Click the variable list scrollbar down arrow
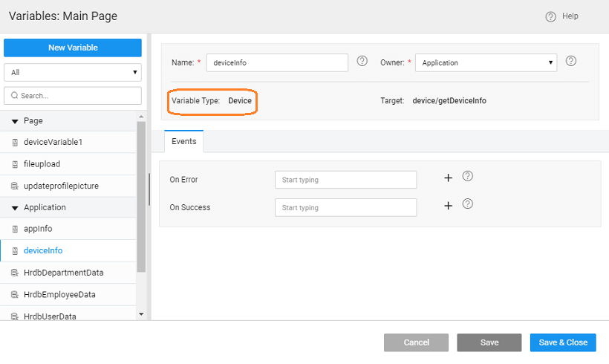The image size is (609, 364). pyautogui.click(x=141, y=314)
